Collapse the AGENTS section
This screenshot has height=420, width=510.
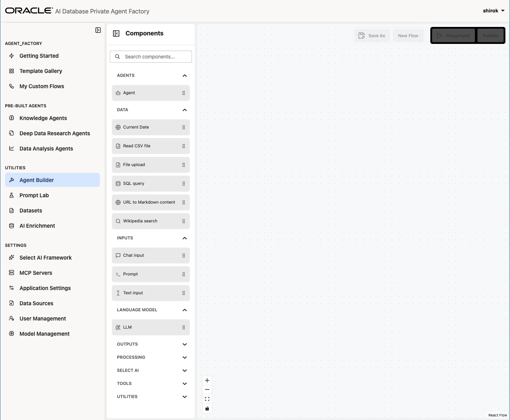(185, 76)
